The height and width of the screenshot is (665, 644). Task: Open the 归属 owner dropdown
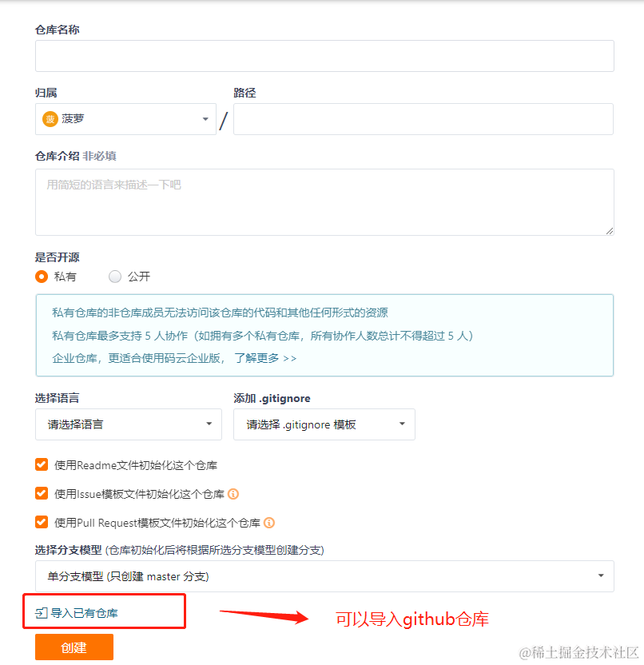(126, 119)
